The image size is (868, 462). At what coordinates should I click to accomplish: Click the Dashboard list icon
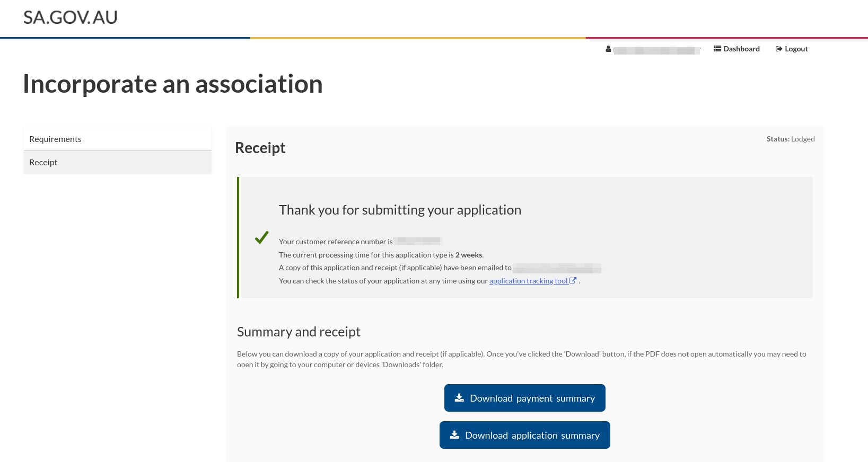pos(717,49)
